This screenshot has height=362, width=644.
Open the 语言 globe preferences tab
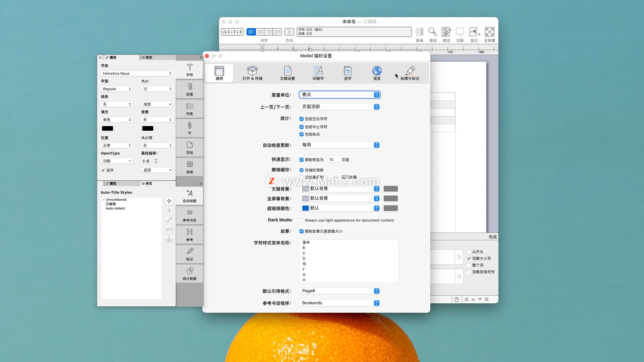377,73
